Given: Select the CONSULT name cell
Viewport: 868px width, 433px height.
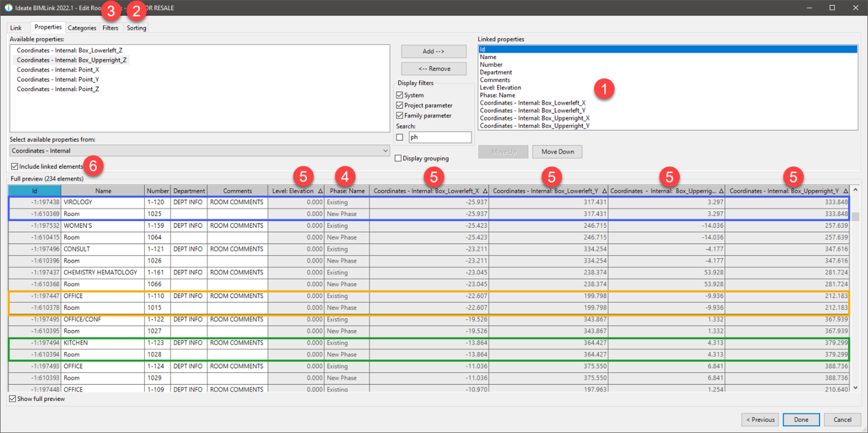Looking at the screenshot, I should (103, 249).
